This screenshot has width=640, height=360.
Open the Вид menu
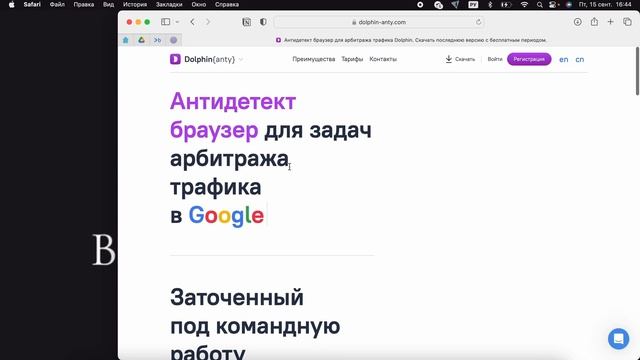109,5
